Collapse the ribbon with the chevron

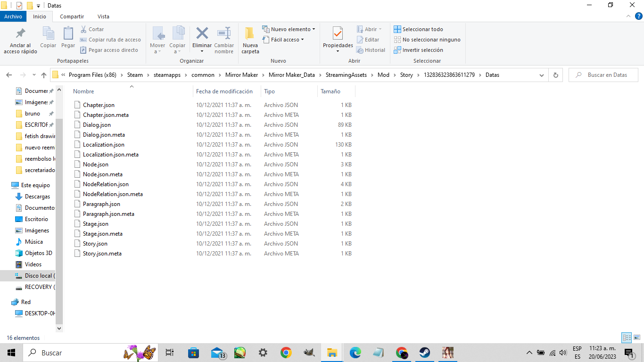tap(627, 16)
